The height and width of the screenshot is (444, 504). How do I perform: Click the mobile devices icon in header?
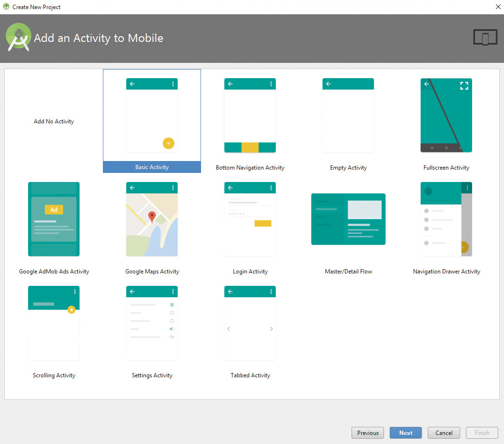[x=485, y=37]
